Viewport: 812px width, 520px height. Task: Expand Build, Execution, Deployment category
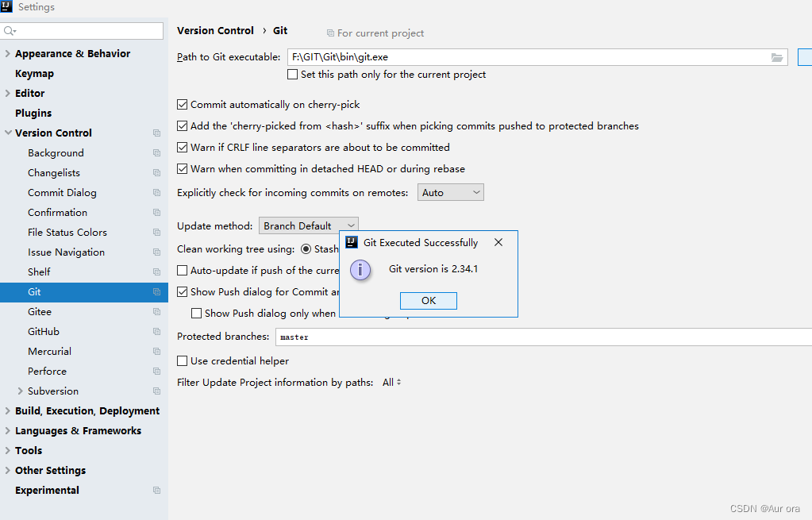point(7,410)
